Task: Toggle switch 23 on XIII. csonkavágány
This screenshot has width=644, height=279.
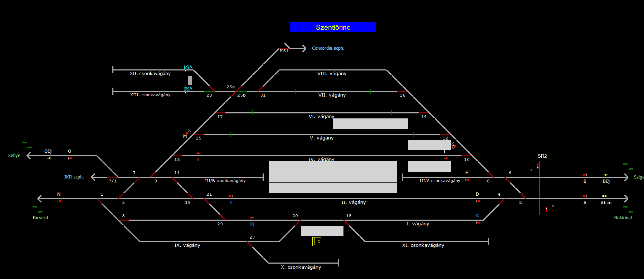Action: 209,92
